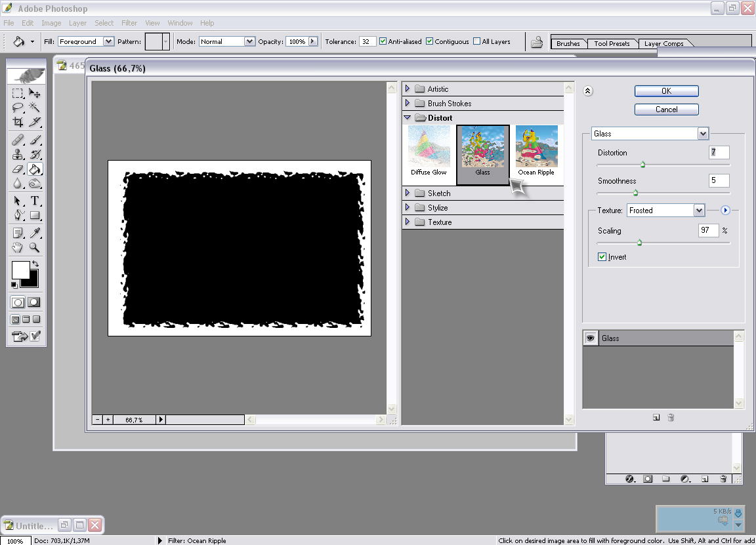The height and width of the screenshot is (545, 756).
Task: Open the Filter menu
Action: point(129,23)
